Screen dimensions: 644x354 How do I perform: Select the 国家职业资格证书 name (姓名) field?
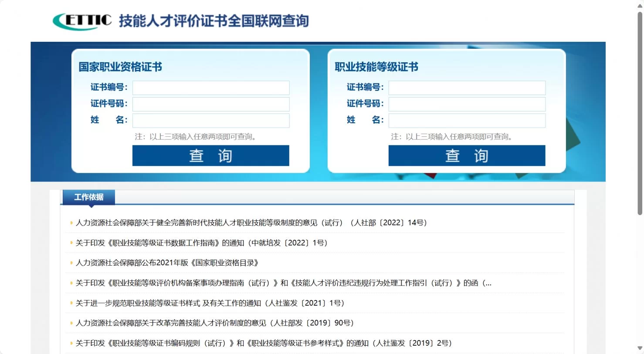point(211,121)
